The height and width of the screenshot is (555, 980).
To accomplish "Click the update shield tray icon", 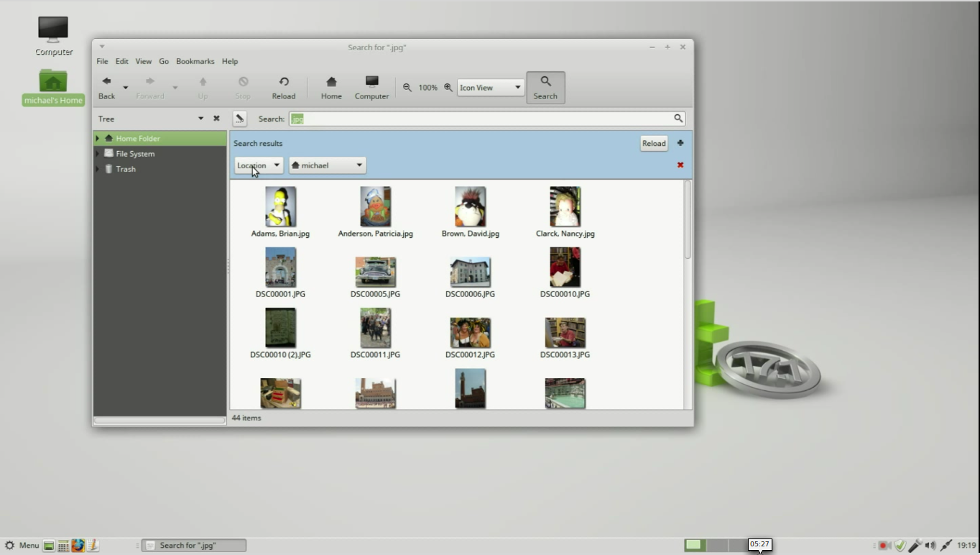I will [900, 546].
